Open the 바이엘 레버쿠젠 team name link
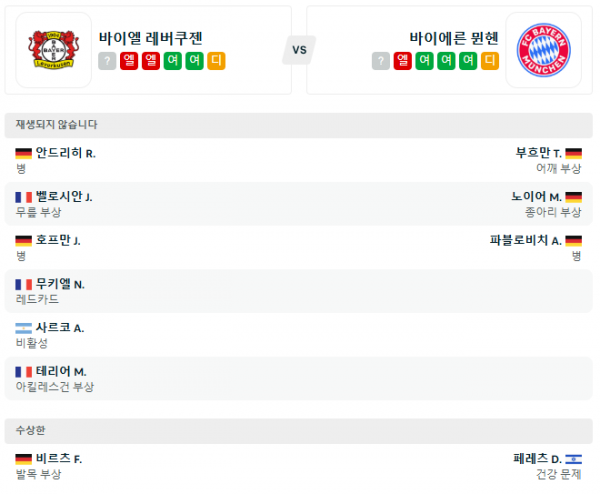Image resolution: width=600 pixels, height=494 pixels. 151,38
